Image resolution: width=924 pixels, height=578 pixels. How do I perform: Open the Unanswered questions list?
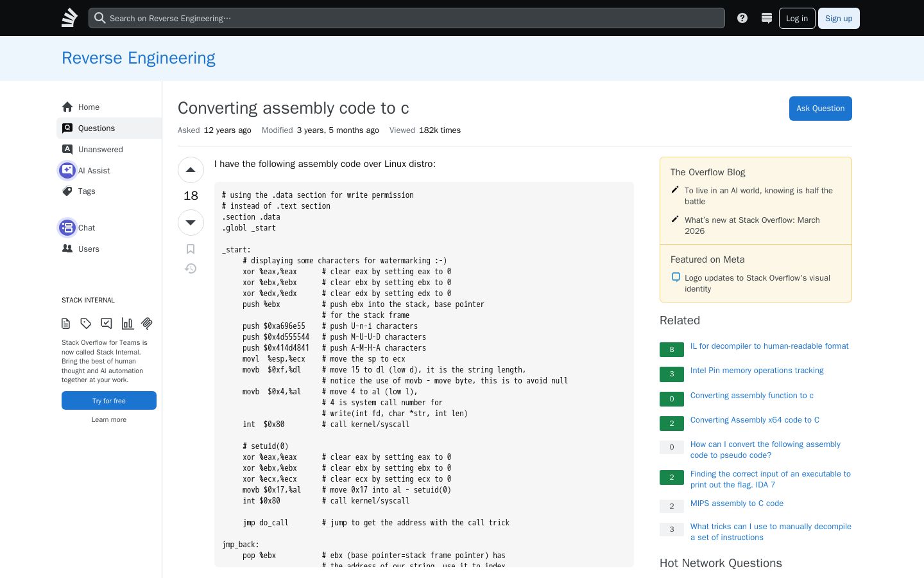[109, 149]
